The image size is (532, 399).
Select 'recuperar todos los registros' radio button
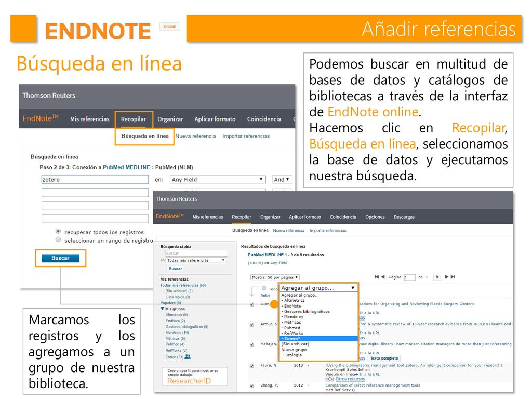tap(58, 231)
